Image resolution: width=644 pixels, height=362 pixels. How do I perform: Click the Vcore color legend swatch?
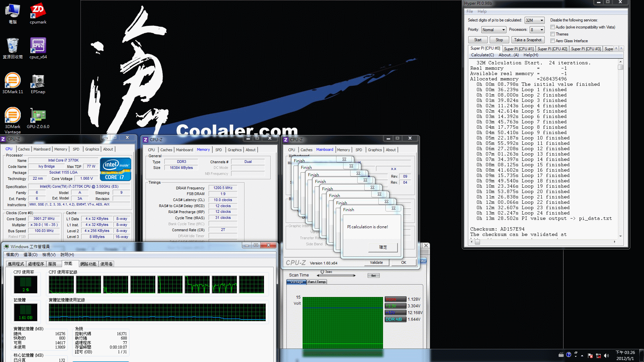coord(395,299)
